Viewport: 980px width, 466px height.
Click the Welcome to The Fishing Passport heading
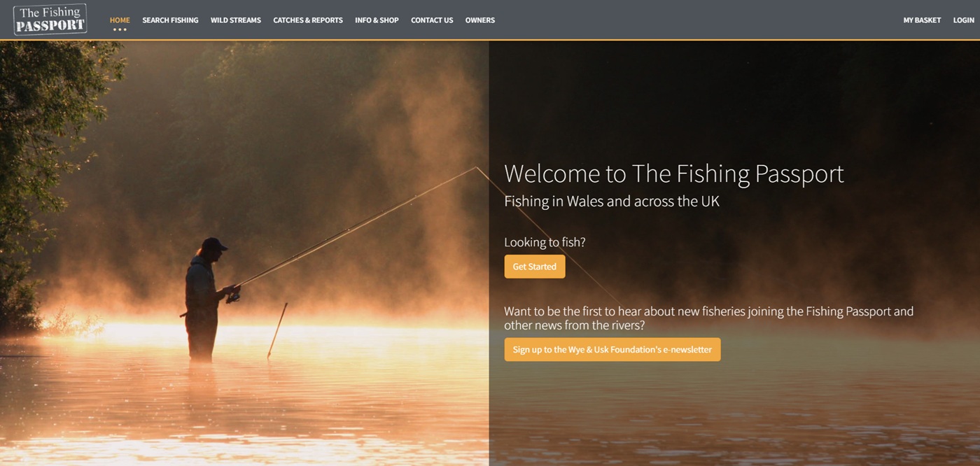click(x=674, y=174)
